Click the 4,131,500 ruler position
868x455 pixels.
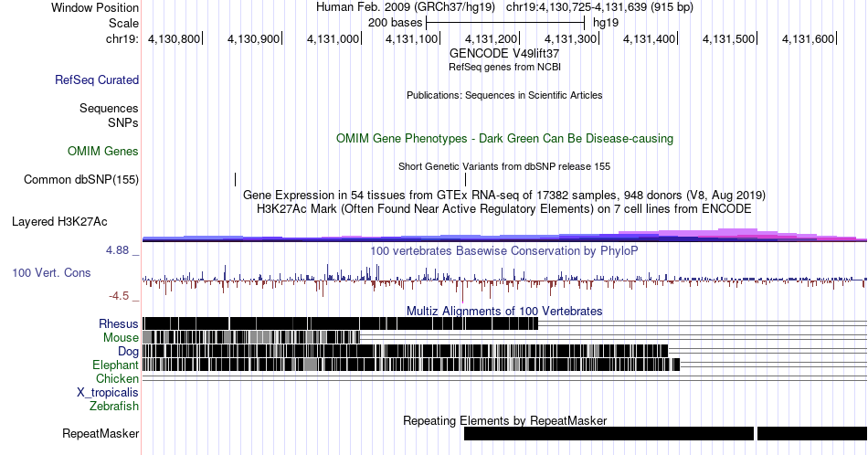click(728, 38)
